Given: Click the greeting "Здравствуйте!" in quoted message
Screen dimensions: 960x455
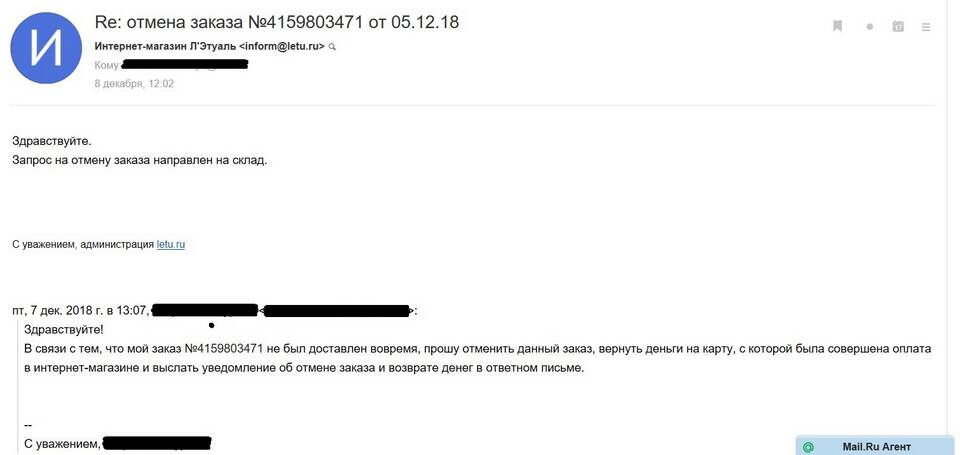Looking at the screenshot, I should click(63, 329).
